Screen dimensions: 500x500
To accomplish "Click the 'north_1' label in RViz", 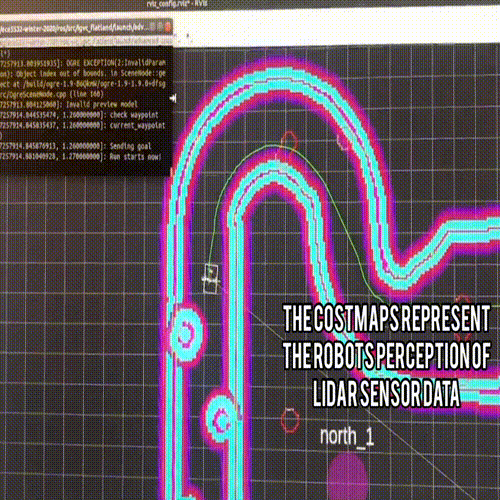I will coord(347,436).
